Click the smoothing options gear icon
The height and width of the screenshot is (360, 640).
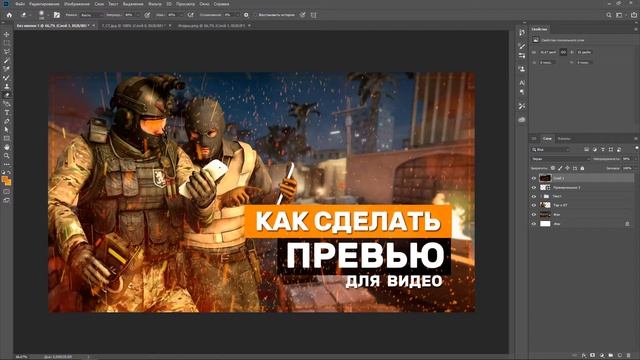coord(246,15)
